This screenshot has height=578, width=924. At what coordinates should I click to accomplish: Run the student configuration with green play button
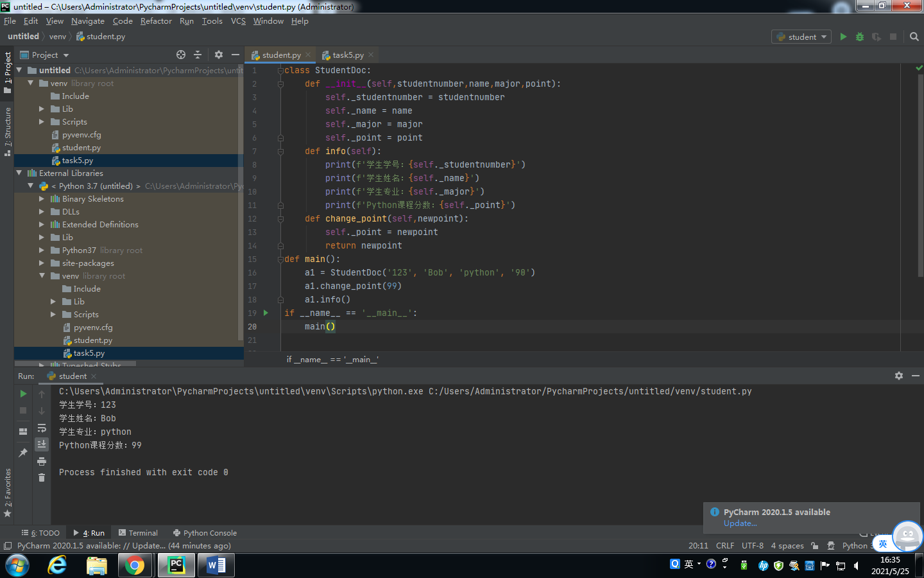tap(843, 37)
